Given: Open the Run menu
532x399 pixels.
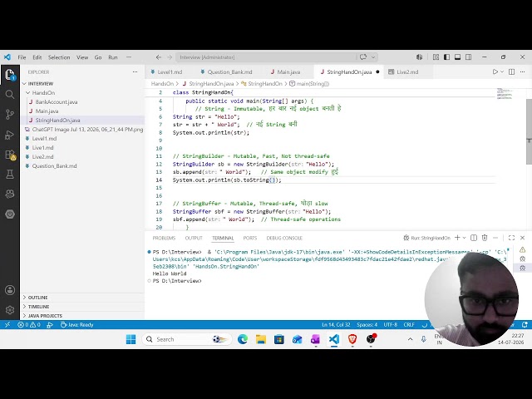Looking at the screenshot, I should pyautogui.click(x=113, y=57).
